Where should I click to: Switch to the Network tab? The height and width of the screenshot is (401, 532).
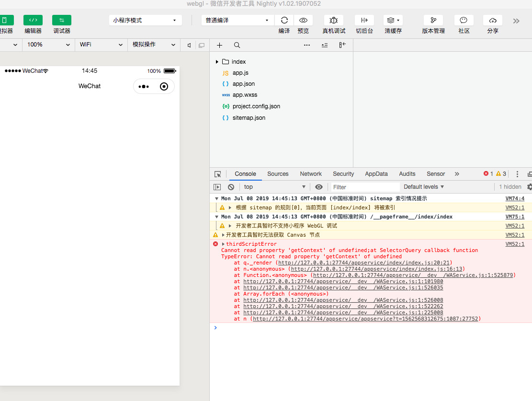tap(311, 174)
